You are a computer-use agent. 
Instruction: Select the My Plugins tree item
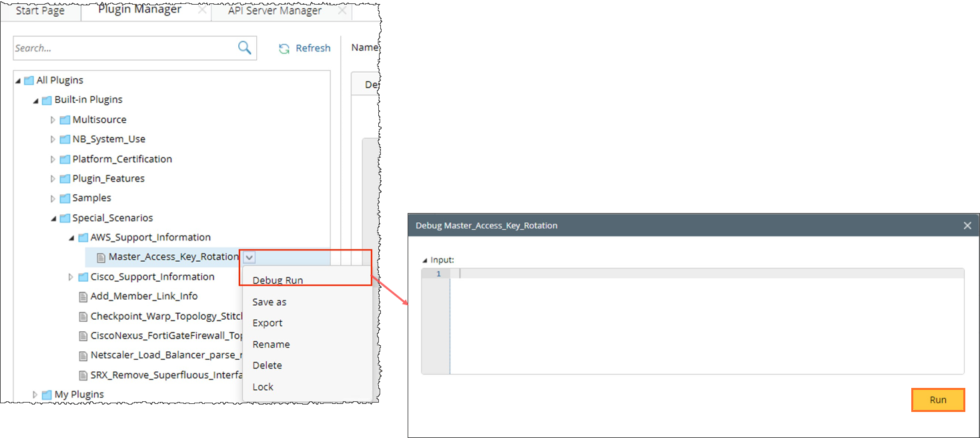pyautogui.click(x=79, y=395)
